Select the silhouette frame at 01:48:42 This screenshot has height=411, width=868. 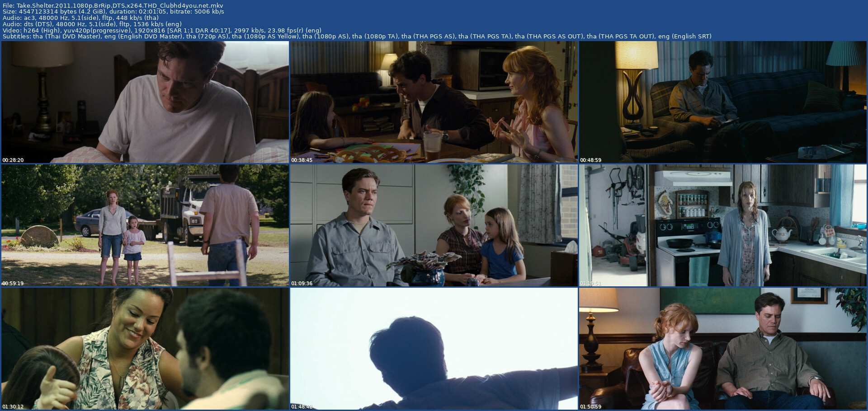(434, 349)
